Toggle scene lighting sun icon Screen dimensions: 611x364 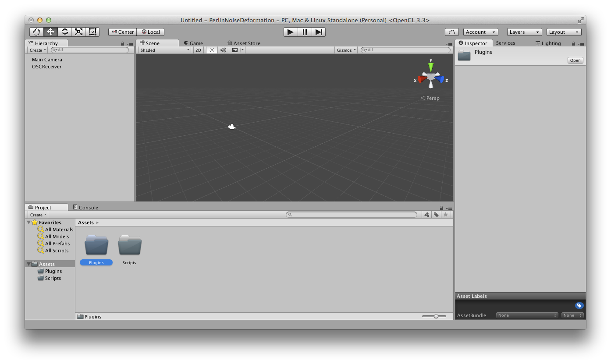point(212,50)
